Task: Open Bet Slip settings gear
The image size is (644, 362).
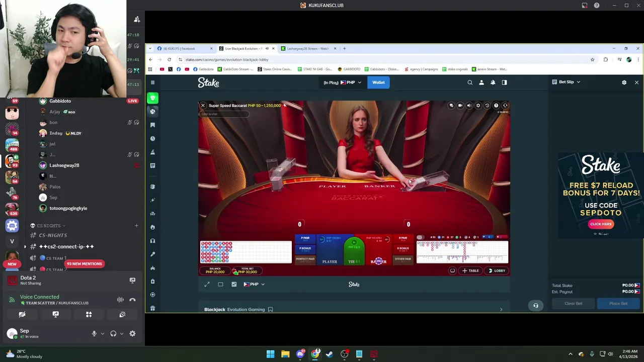Action: coord(624,82)
